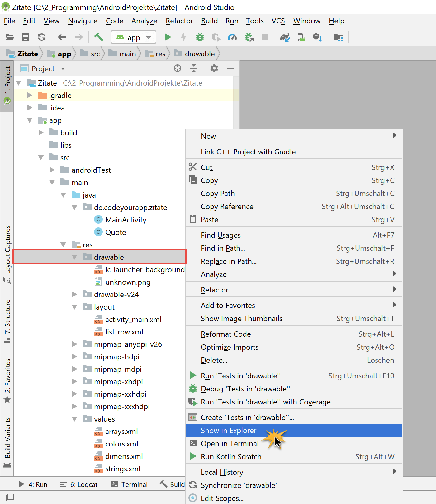The image size is (436, 504).
Task: Click the Back navigation arrow
Action: coord(62,37)
